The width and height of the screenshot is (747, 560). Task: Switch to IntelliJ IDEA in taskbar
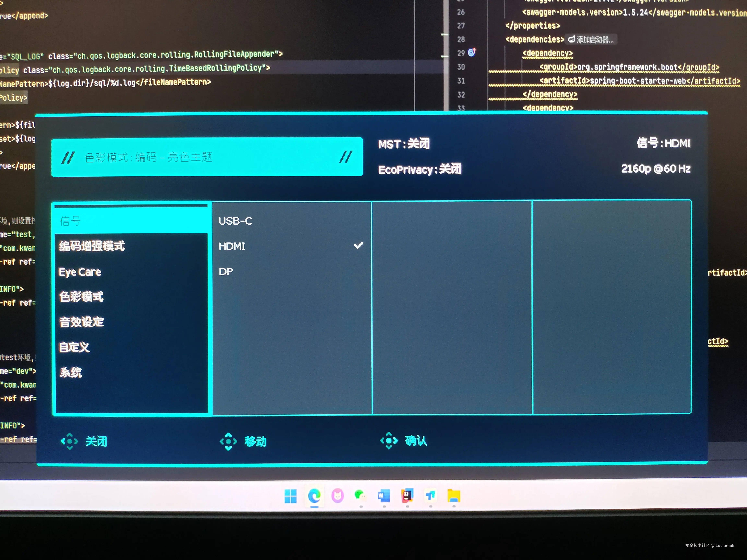(x=407, y=496)
